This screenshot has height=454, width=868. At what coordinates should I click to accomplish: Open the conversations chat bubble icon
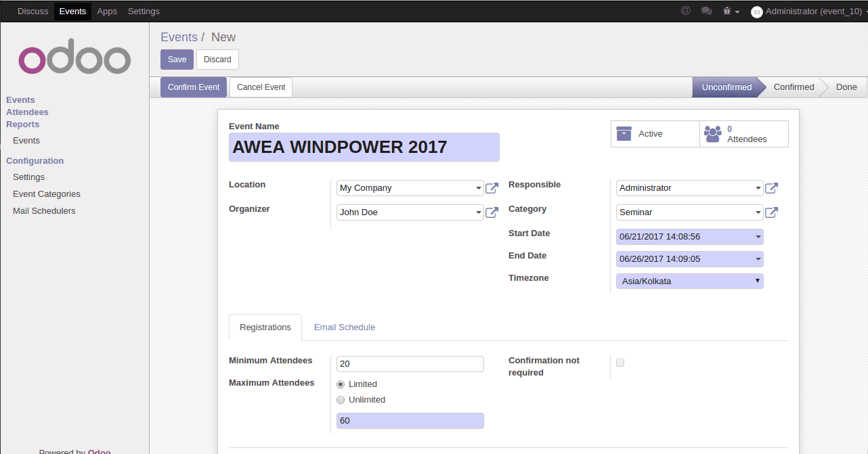[x=706, y=11]
